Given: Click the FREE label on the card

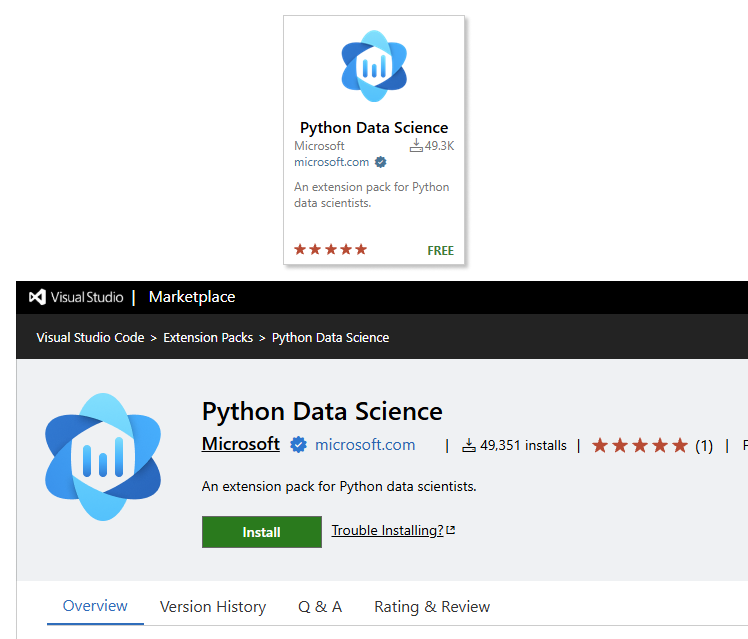Looking at the screenshot, I should [440, 250].
